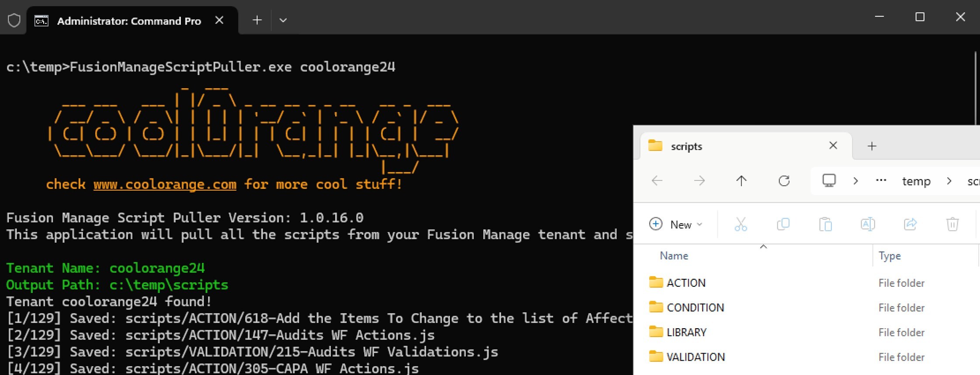The width and height of the screenshot is (980, 375).
Task: Click the terminal vertical scrollbar
Action: 976,87
